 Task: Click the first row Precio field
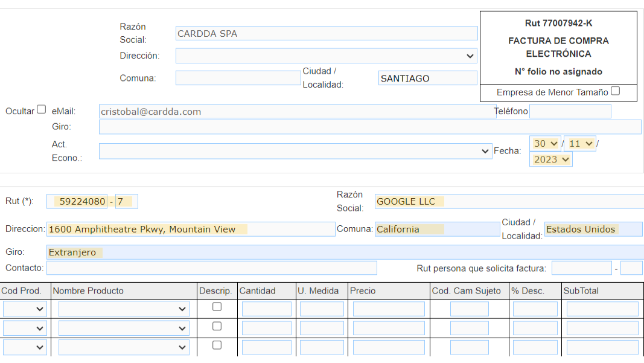(x=388, y=309)
